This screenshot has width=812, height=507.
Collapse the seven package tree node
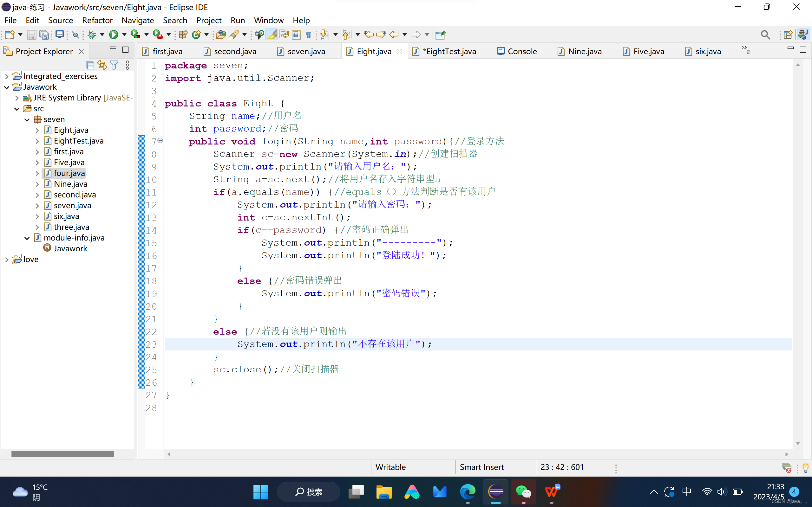(x=27, y=120)
